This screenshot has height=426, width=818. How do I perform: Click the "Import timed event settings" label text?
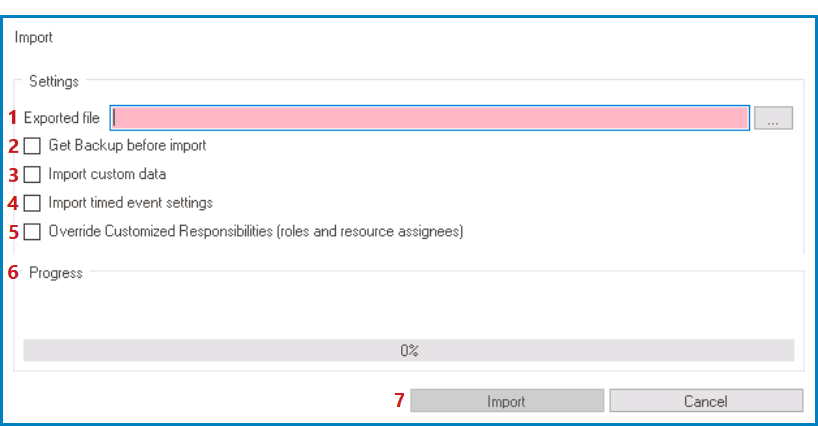click(x=130, y=203)
